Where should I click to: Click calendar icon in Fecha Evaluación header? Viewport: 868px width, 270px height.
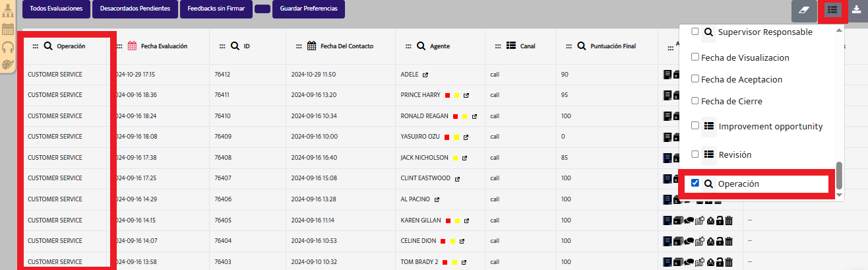[x=132, y=46]
